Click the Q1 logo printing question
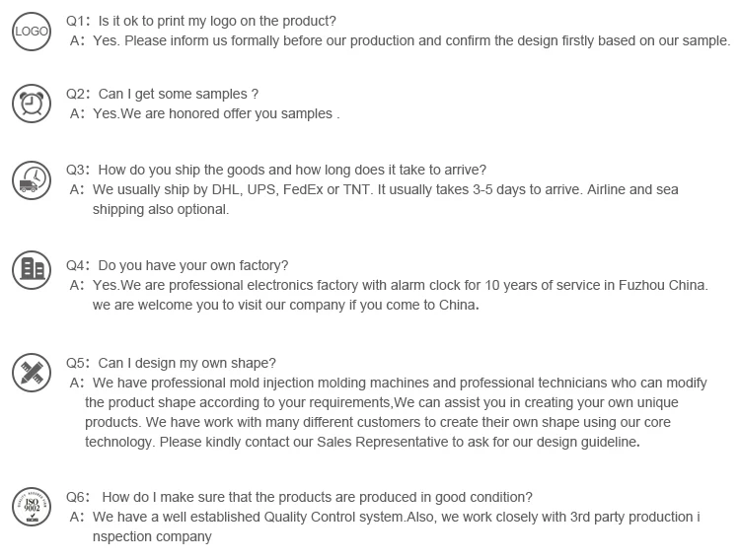Screen dimensions: 740x560 pos(201,21)
